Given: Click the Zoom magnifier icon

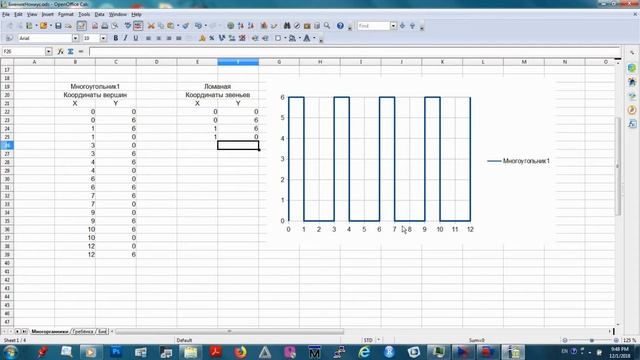Looking at the screenshot, I should (327, 26).
